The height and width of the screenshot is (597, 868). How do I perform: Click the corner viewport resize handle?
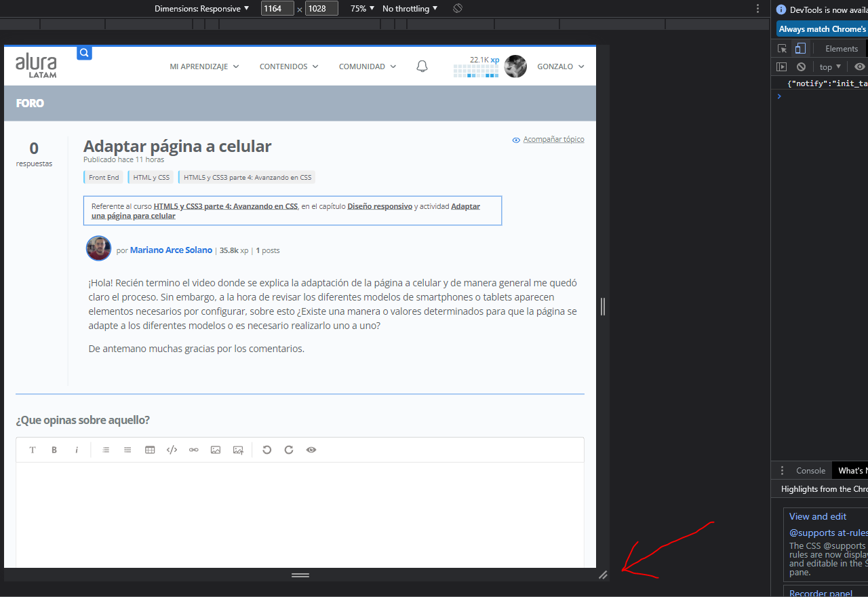point(603,575)
